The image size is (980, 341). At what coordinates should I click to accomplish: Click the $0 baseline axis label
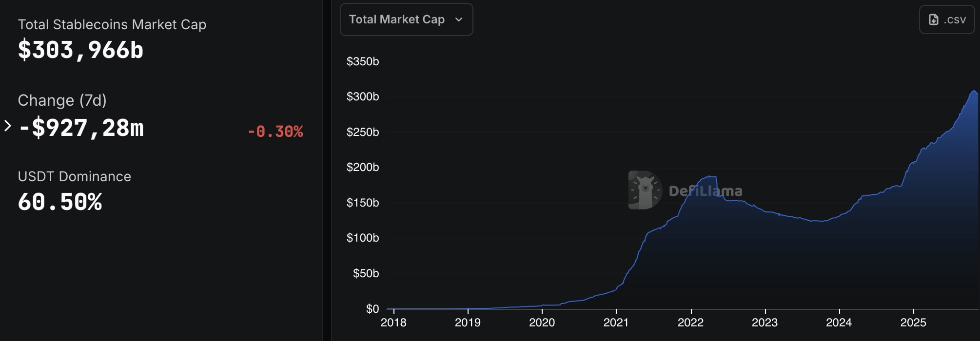point(372,309)
